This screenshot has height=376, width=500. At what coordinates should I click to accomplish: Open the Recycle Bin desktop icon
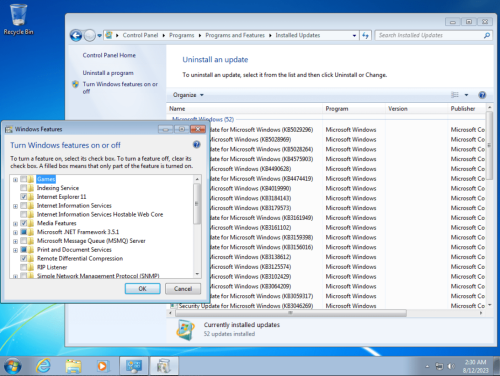pyautogui.click(x=18, y=19)
